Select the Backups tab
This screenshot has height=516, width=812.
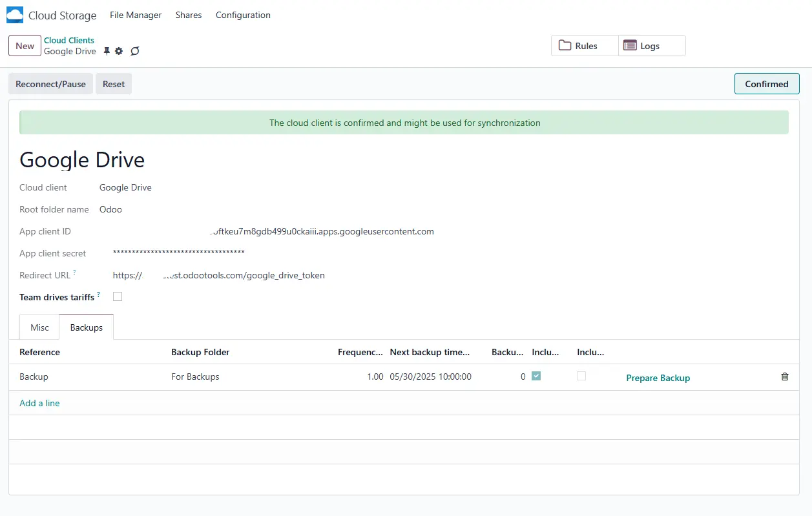click(87, 327)
